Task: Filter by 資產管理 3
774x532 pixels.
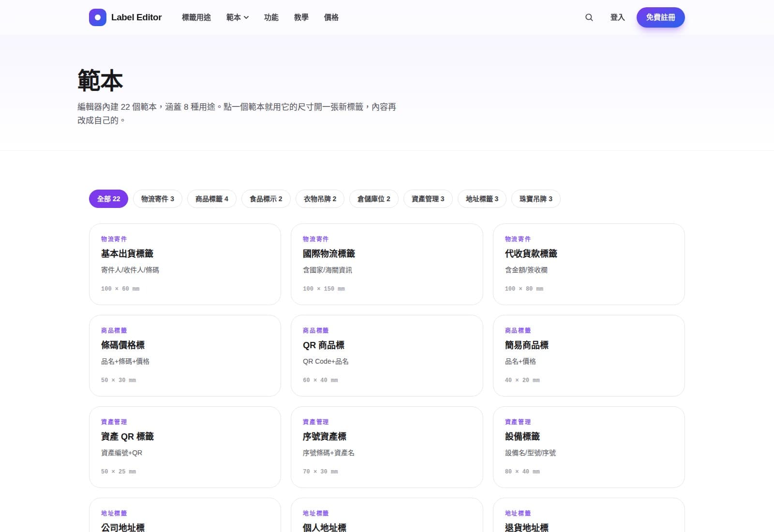Action: pos(428,199)
